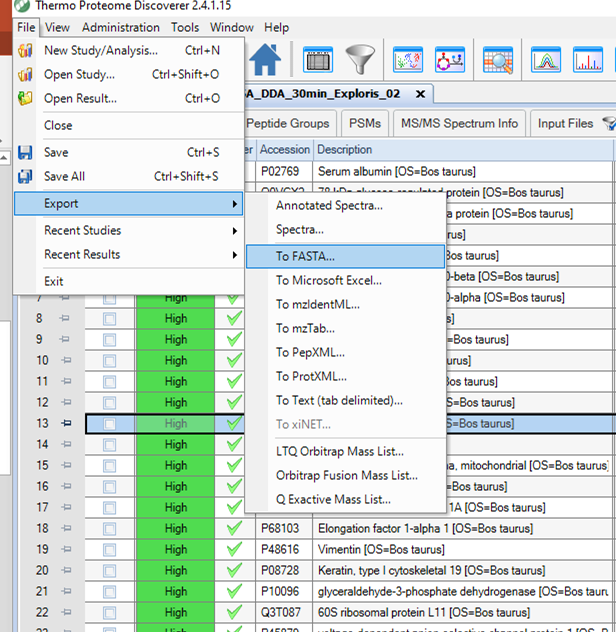Expand the Recent Studies submenu arrow
Viewport: 616px width, 632px height.
click(x=235, y=231)
